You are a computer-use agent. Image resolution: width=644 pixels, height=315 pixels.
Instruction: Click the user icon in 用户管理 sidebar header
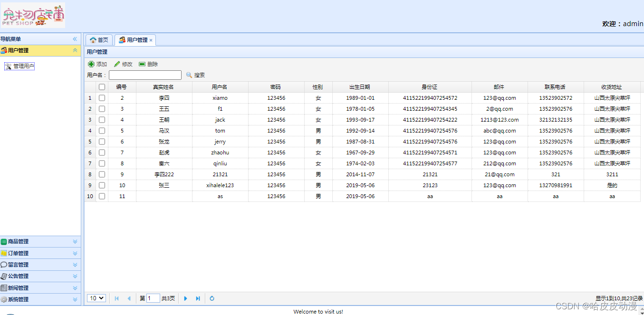click(4, 50)
